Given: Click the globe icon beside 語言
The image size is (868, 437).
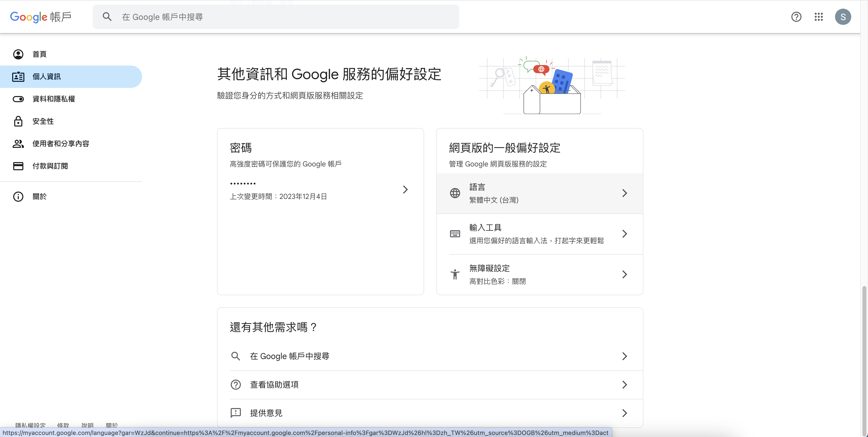Looking at the screenshot, I should [455, 193].
